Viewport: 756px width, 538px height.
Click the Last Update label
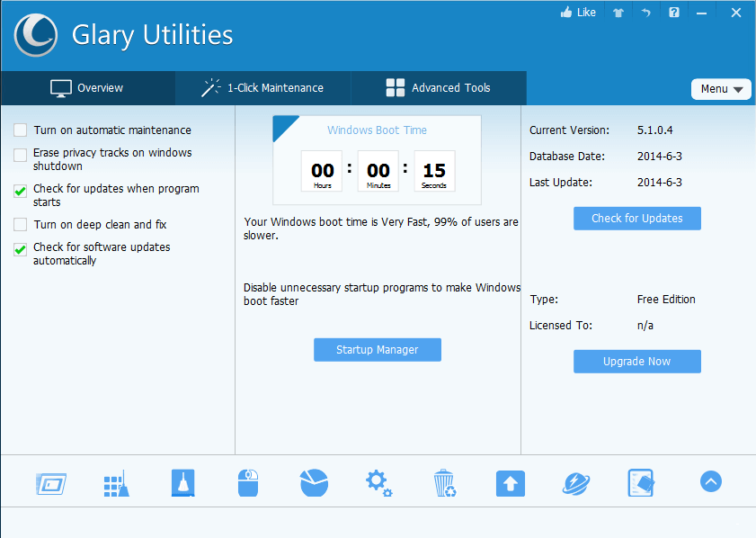pos(561,183)
